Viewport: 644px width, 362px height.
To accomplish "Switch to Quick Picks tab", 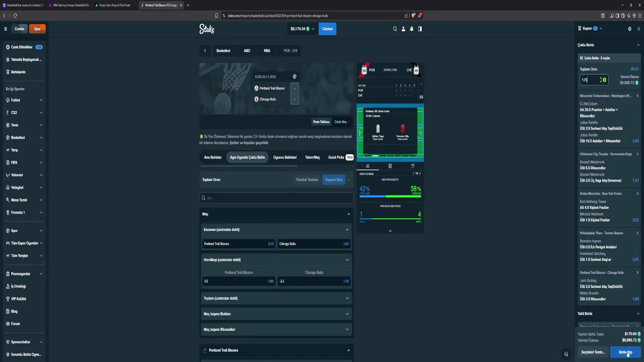I will (340, 157).
